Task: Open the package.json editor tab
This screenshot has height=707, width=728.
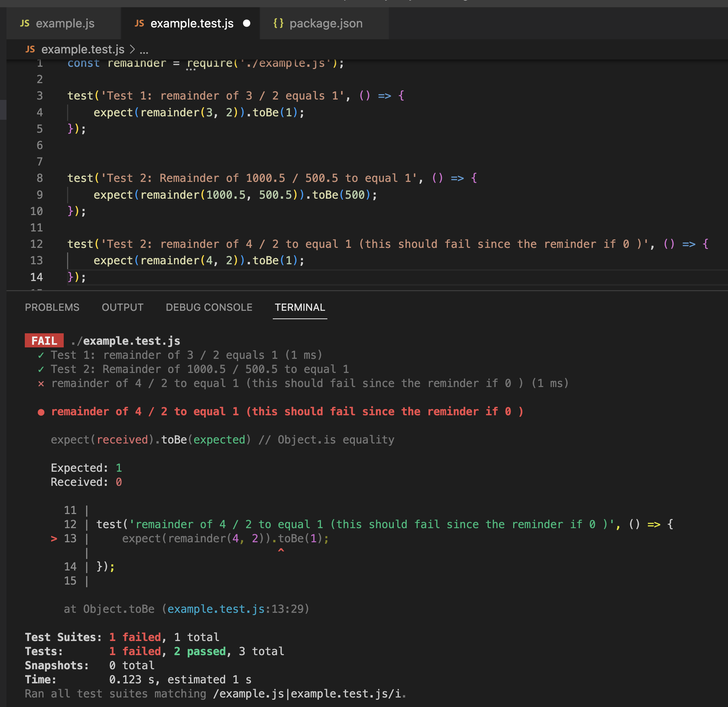Action: click(324, 23)
